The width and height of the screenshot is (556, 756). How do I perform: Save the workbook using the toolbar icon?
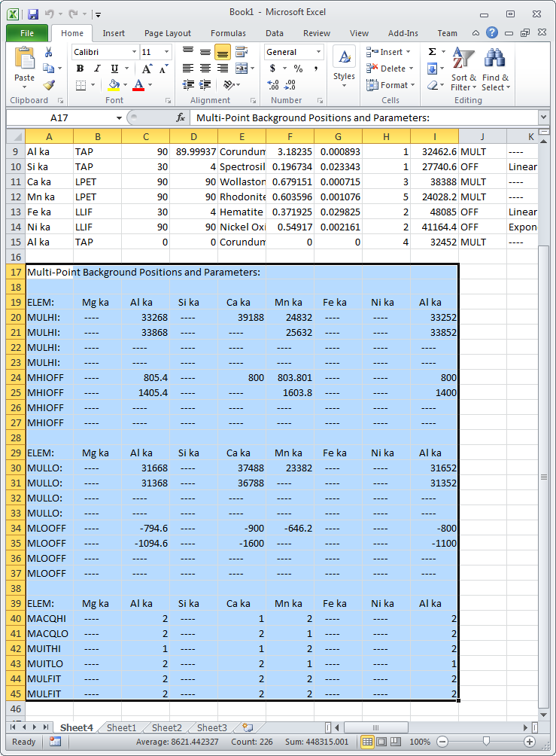(33, 14)
